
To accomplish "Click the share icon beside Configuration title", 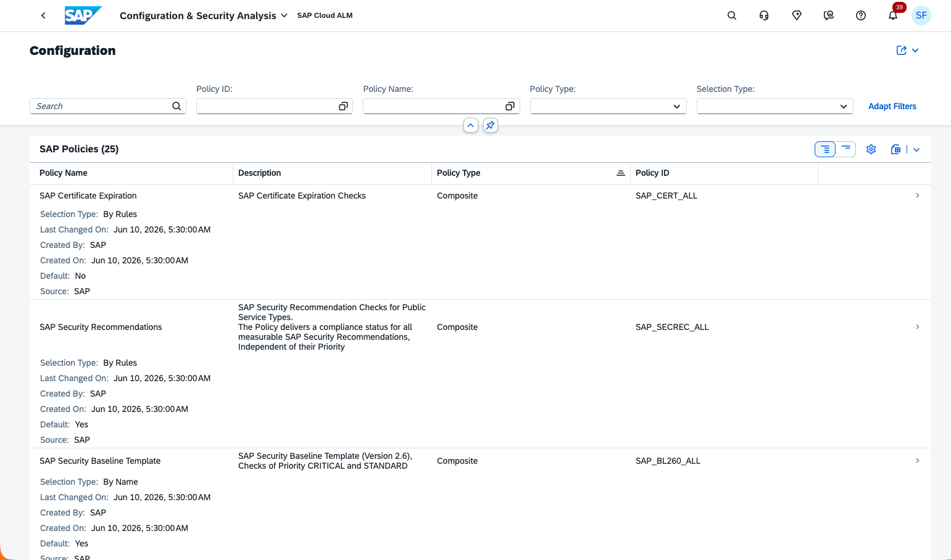I will [902, 51].
